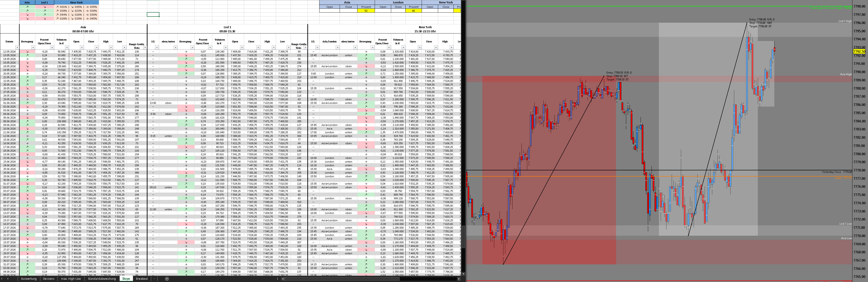Open Lnd 1 Bewegung filter dropdown
Screen dimensions: 868x282
192,47
